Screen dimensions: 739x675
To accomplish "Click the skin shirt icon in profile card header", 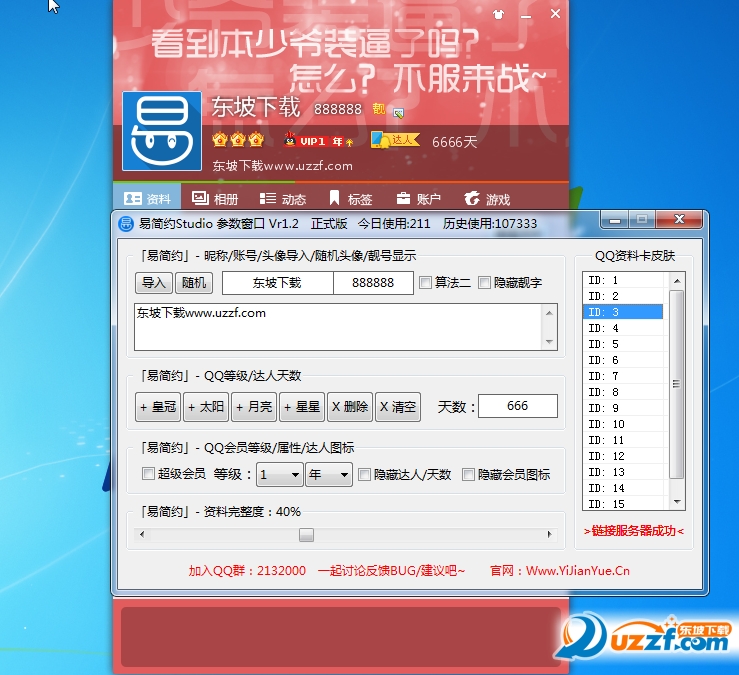I will (498, 15).
